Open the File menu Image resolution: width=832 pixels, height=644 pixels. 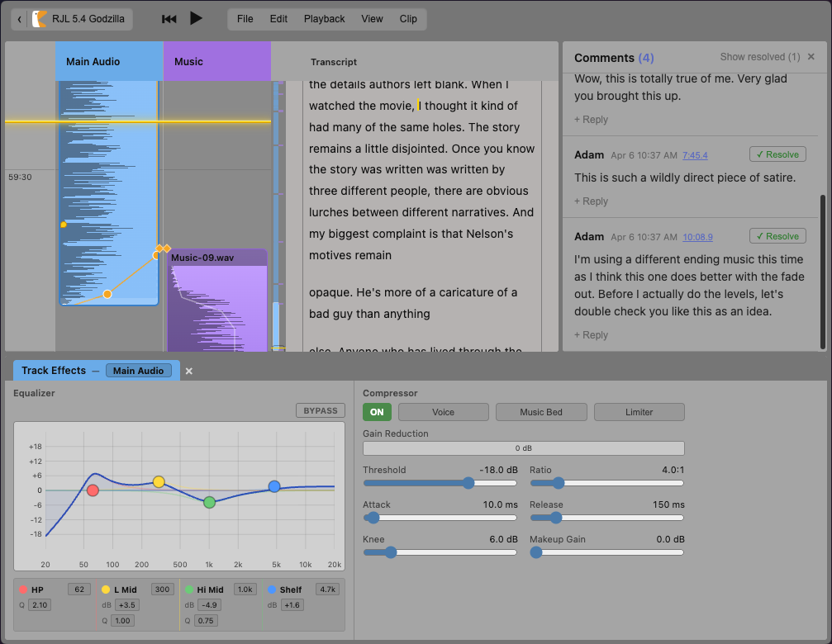pos(245,19)
